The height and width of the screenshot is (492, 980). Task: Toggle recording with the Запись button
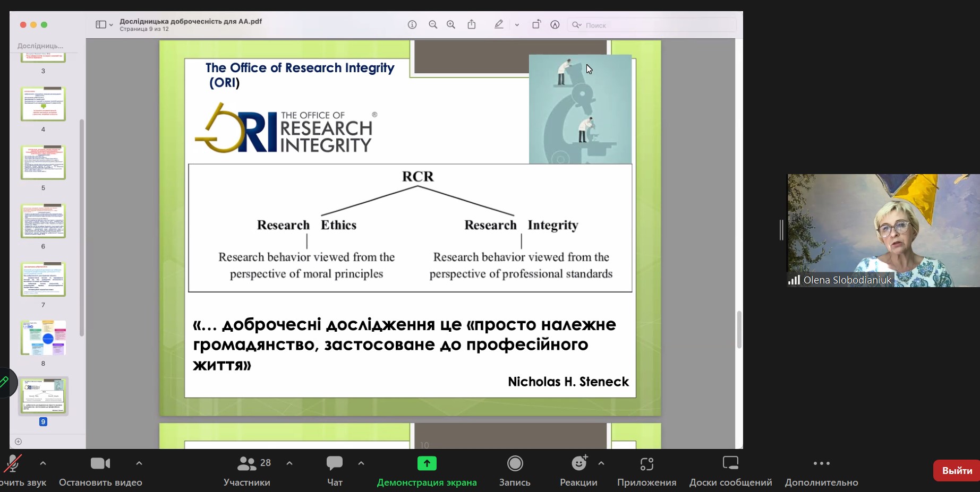click(515, 463)
